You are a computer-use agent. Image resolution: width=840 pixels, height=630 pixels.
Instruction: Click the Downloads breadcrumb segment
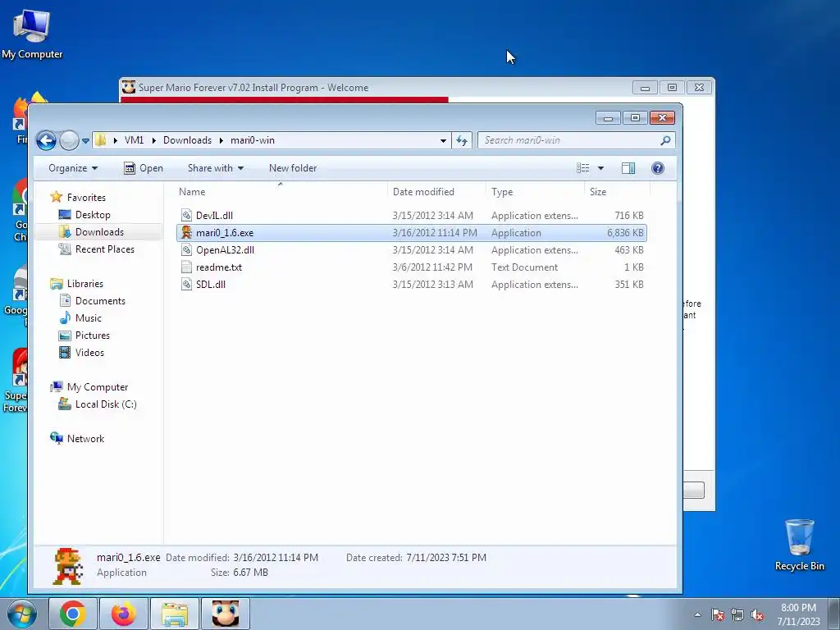pos(187,140)
